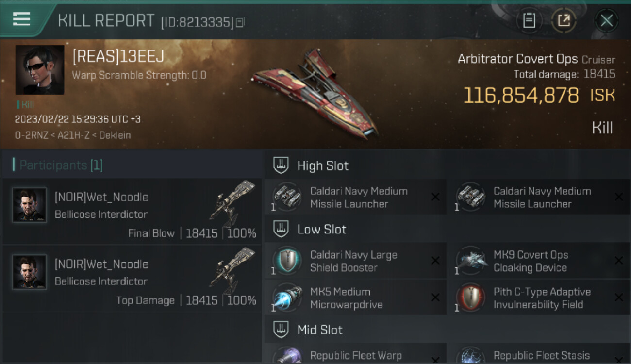
Task: Share the kill report externally
Action: pos(564,20)
